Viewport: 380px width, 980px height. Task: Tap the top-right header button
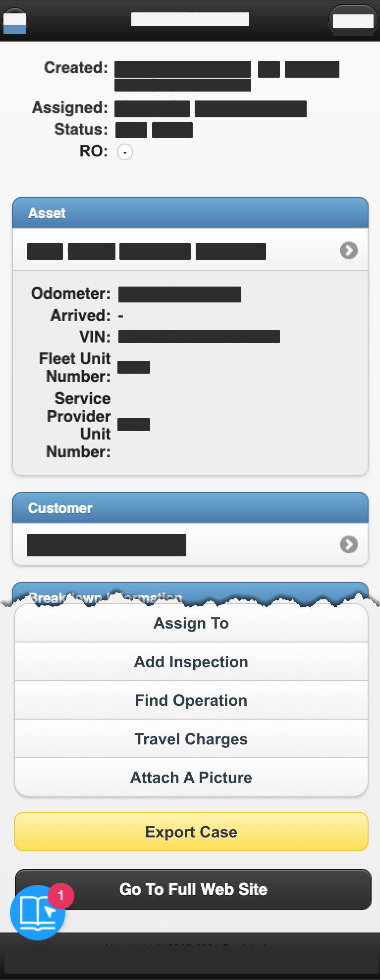click(353, 21)
